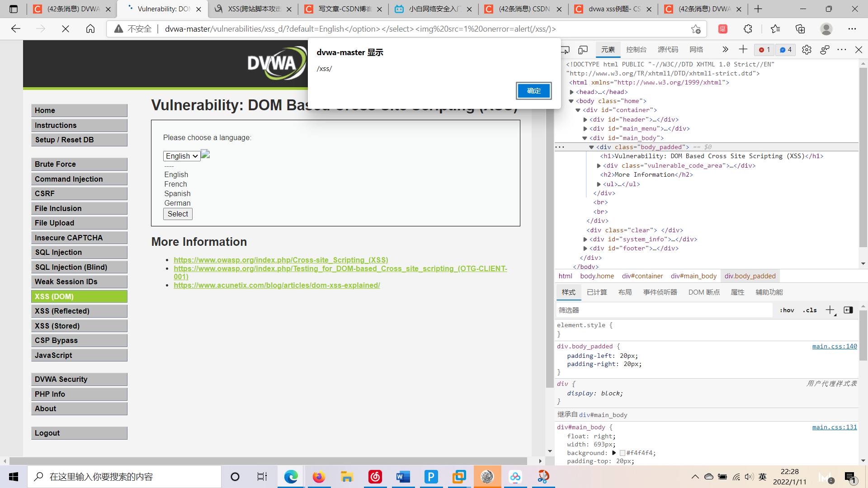The image size is (868, 488).
Task: Click the browser home icon
Action: click(x=90, y=29)
